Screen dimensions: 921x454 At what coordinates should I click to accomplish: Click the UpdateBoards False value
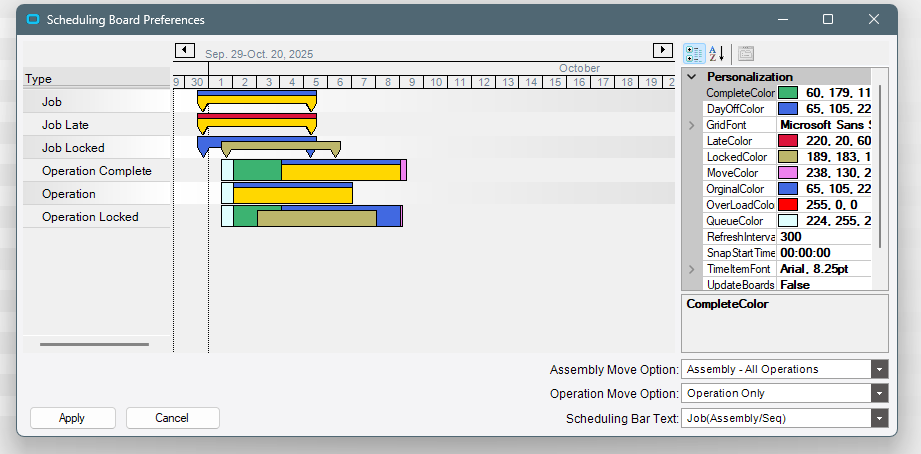(x=825, y=285)
